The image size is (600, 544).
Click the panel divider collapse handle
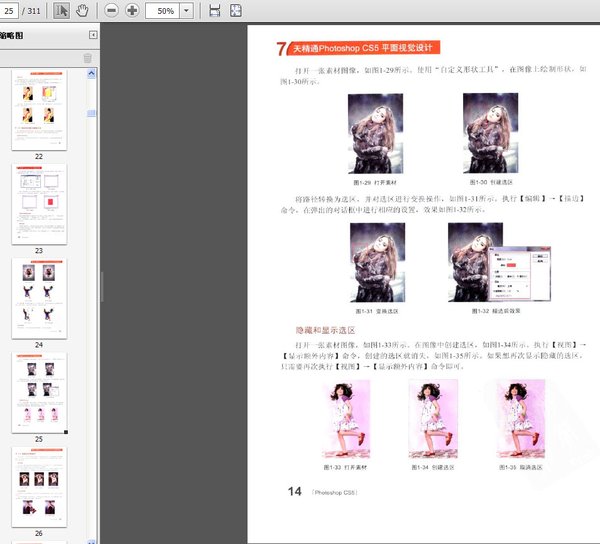101,285
